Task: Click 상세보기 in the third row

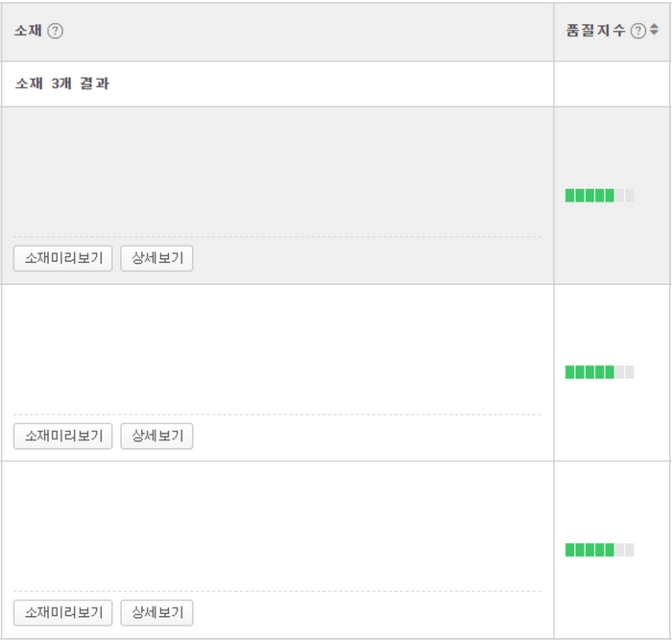Action: point(156,612)
